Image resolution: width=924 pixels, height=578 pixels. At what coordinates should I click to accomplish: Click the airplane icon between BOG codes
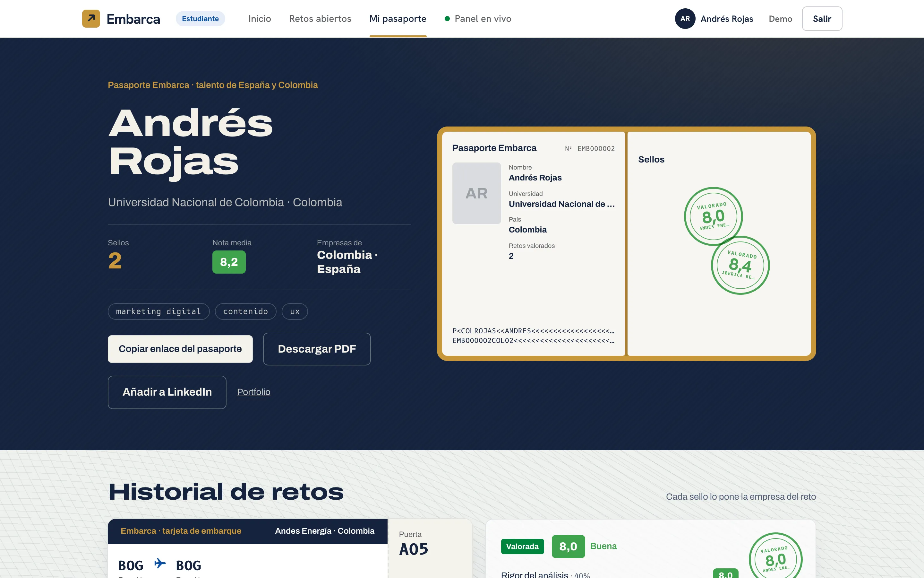[x=159, y=564]
